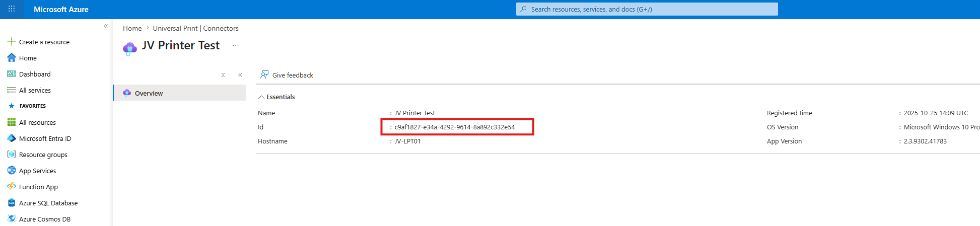Click the Home breadcrumb link
Image resolution: width=980 pixels, height=226 pixels.
pyautogui.click(x=132, y=28)
